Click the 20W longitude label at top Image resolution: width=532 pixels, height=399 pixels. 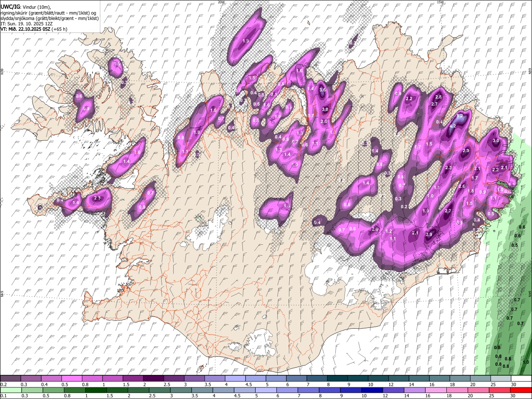coord(222,2)
